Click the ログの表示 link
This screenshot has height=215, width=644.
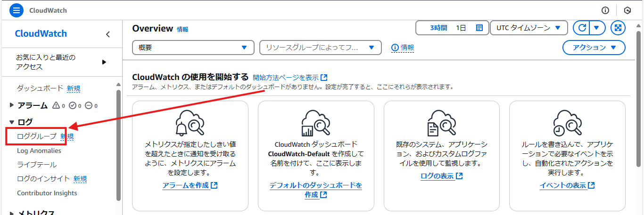[x=442, y=176]
